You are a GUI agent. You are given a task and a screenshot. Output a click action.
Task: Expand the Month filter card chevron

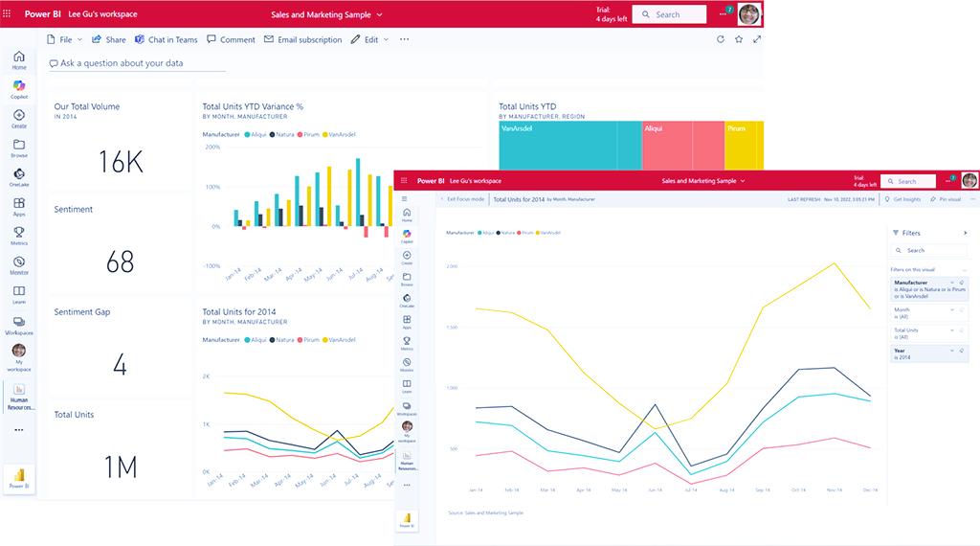[951, 310]
